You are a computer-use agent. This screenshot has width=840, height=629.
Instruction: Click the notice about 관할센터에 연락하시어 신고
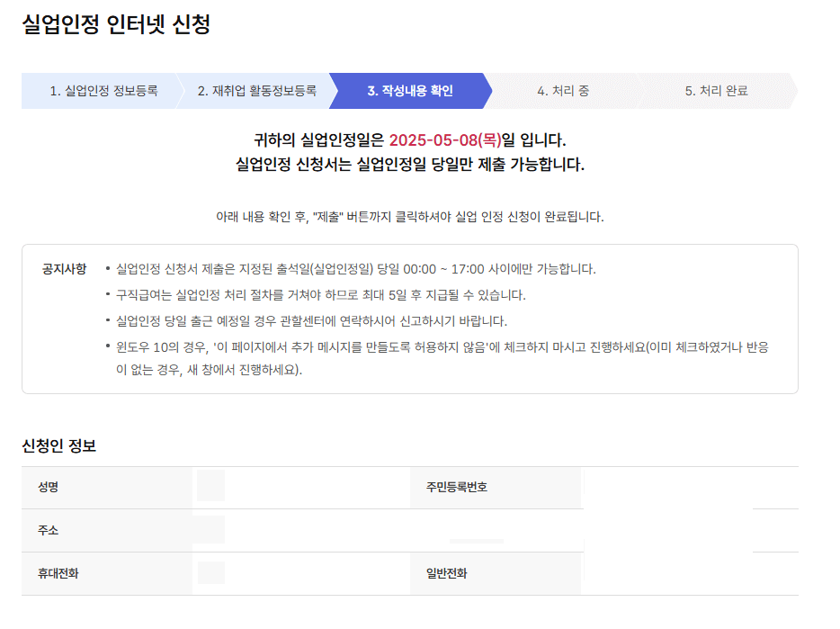311,321
